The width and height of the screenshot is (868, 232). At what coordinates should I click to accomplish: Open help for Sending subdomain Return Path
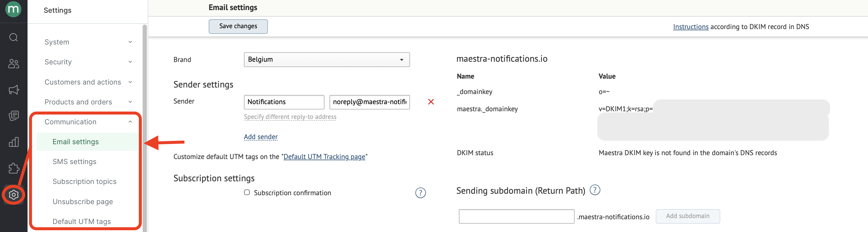[x=595, y=190]
